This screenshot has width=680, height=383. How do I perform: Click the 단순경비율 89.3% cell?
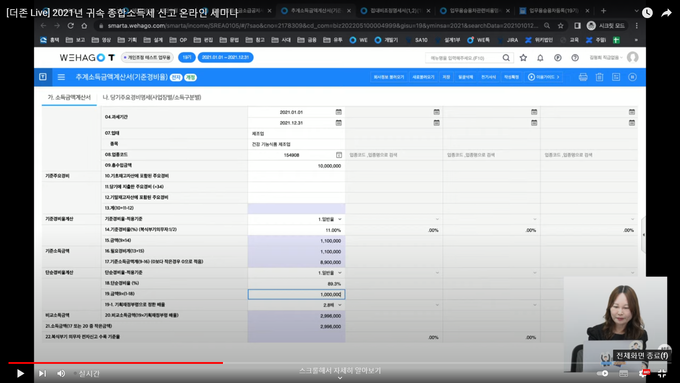tap(297, 284)
